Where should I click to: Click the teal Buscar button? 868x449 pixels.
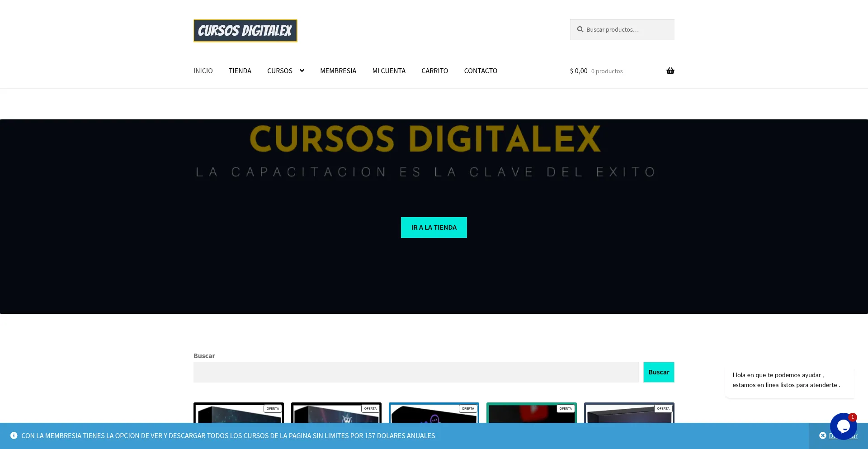pyautogui.click(x=659, y=372)
